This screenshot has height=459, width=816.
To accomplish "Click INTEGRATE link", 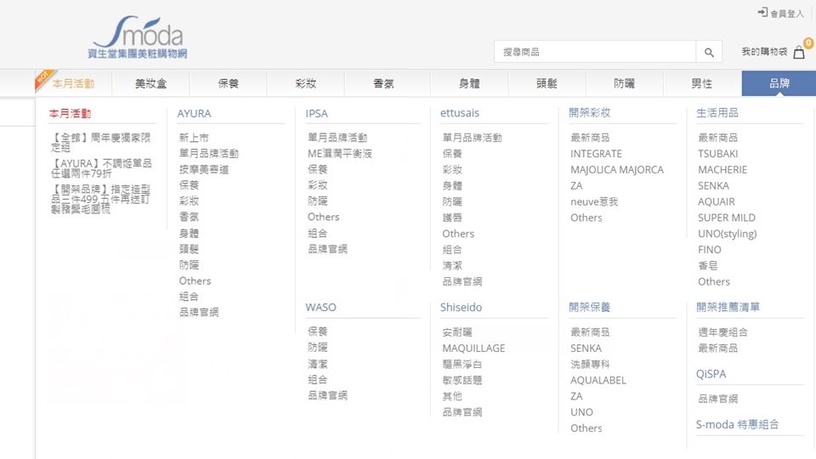I will (x=596, y=154).
